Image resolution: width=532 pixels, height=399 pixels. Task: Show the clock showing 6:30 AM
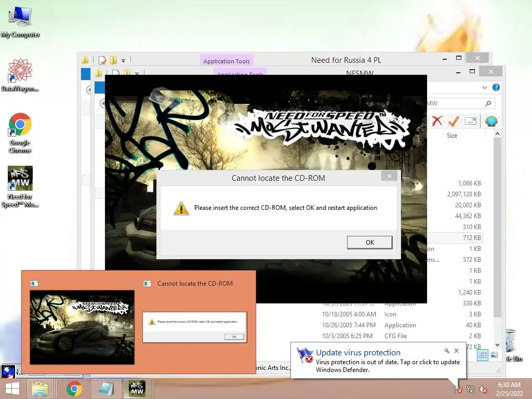(509, 389)
